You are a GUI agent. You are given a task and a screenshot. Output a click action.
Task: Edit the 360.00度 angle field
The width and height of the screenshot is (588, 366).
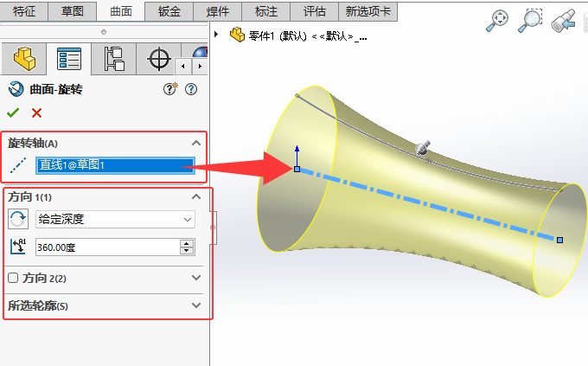click(x=108, y=247)
